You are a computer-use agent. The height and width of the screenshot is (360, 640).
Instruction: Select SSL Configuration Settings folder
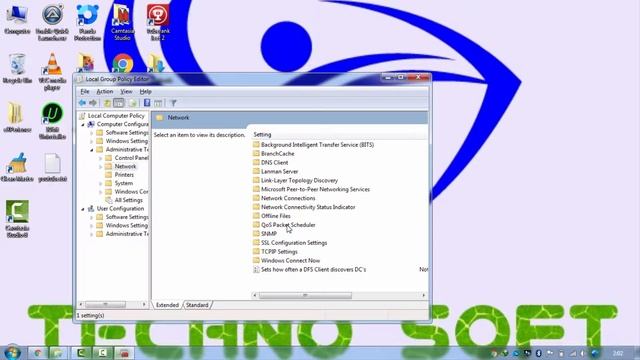290,242
